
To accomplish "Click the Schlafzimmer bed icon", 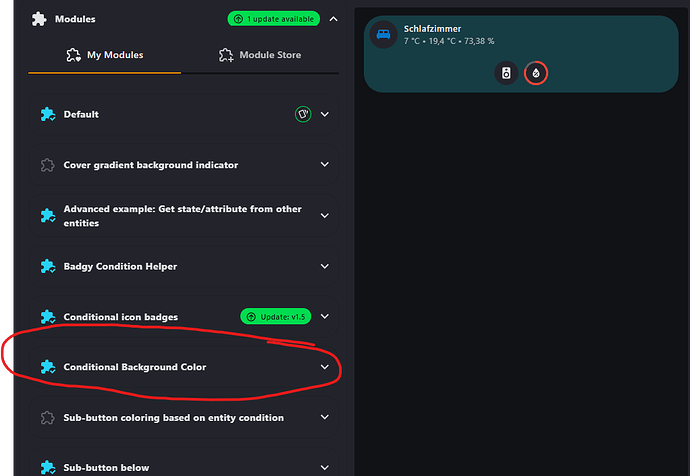I will pos(383,35).
